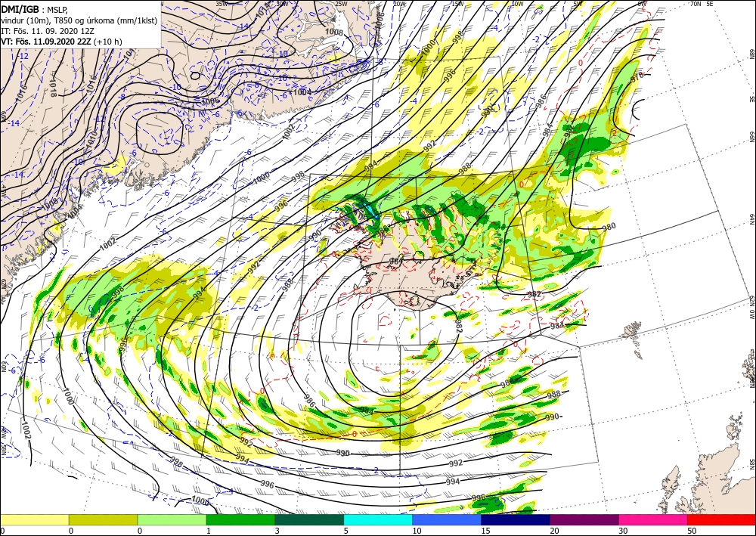
Task: Click the "DMI/IGB : MSLP," title text
Action: (36, 8)
